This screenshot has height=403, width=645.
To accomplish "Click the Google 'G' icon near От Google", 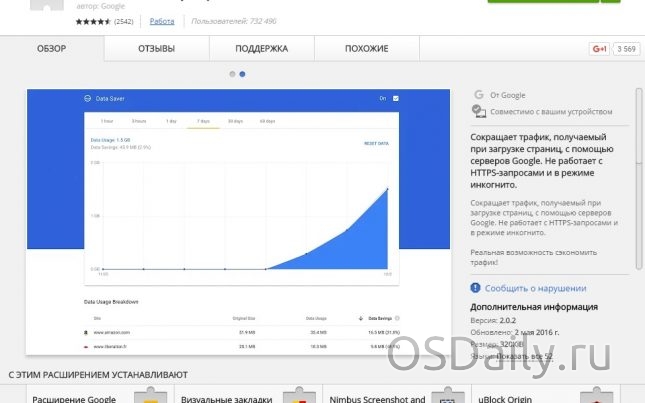I will tap(478, 96).
